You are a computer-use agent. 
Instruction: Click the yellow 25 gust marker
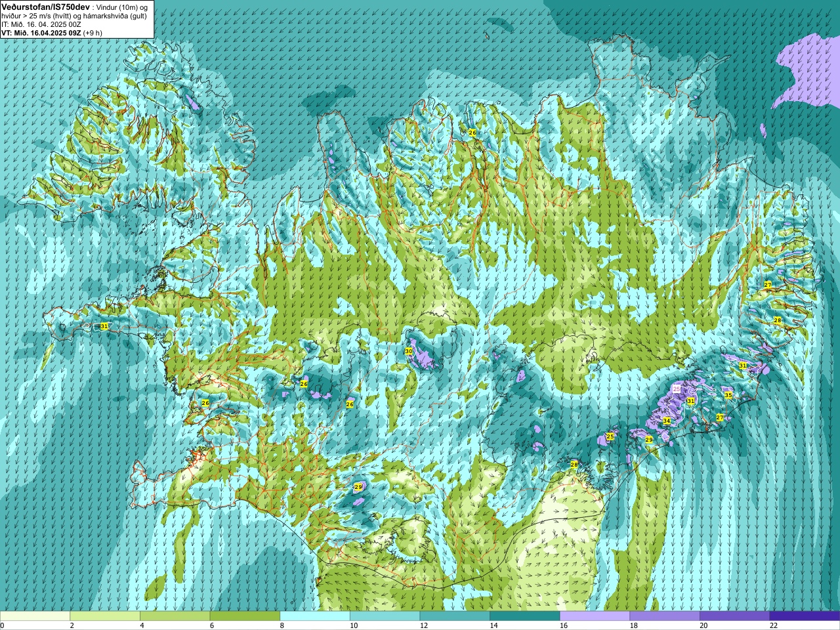click(x=610, y=436)
